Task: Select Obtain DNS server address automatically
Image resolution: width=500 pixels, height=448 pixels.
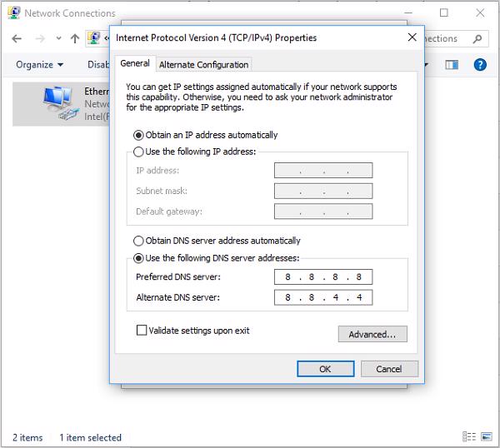Action: coord(138,241)
